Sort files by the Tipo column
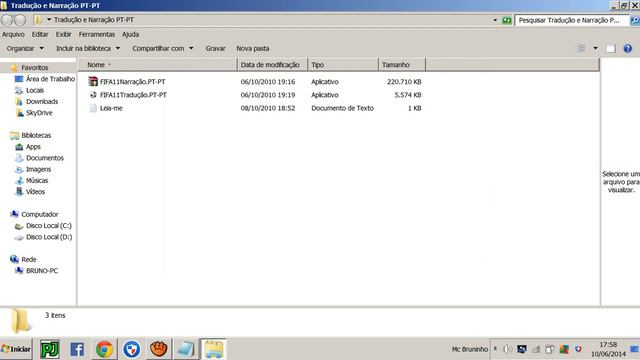The image size is (640, 360). [x=343, y=65]
